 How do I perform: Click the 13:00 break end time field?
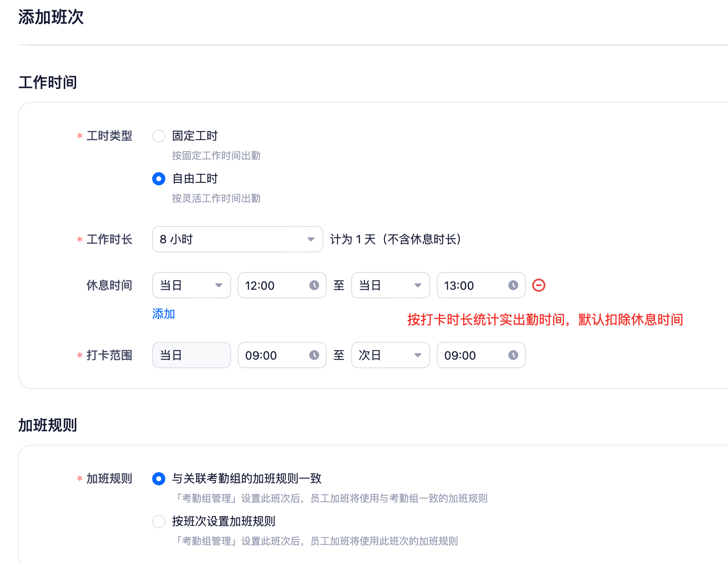click(x=472, y=285)
